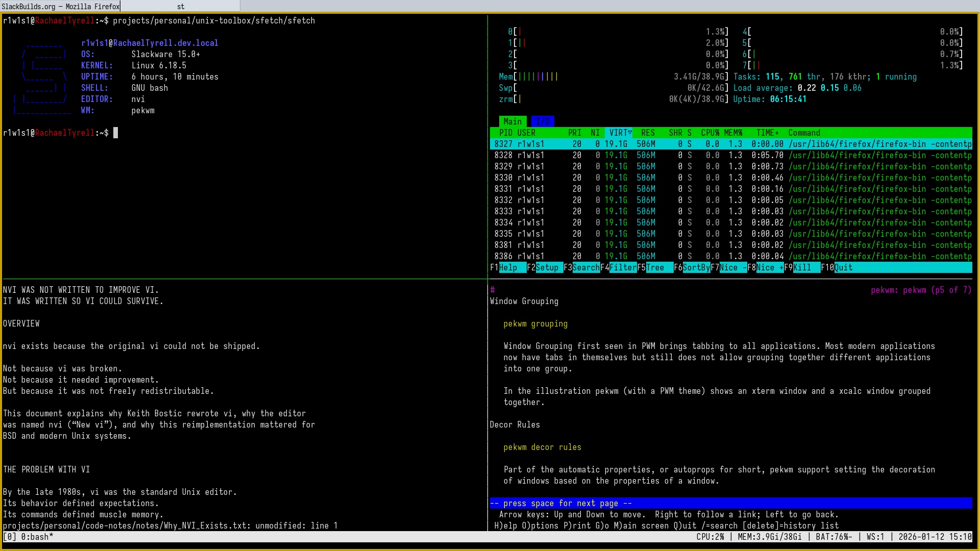Switch to the htop I/O tab
This screenshot has width=980, height=551.
coord(542,121)
